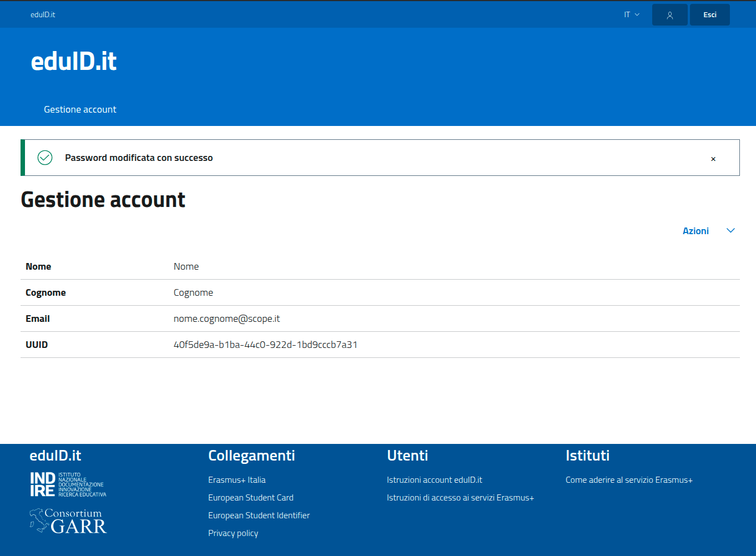The image size is (756, 556).
Task: Open Istruzioni di accesso ai servizi Erasmus+
Action: click(460, 498)
